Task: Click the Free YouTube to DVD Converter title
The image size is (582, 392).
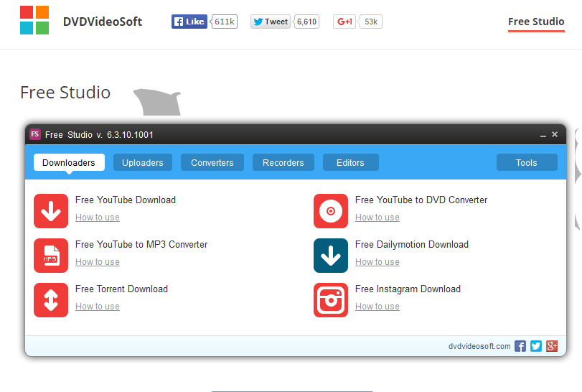Action: 421,200
